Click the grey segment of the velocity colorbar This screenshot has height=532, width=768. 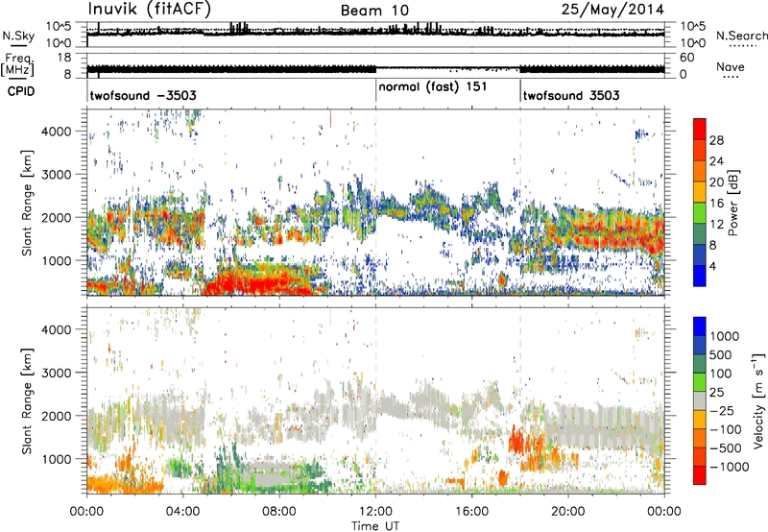(x=700, y=401)
